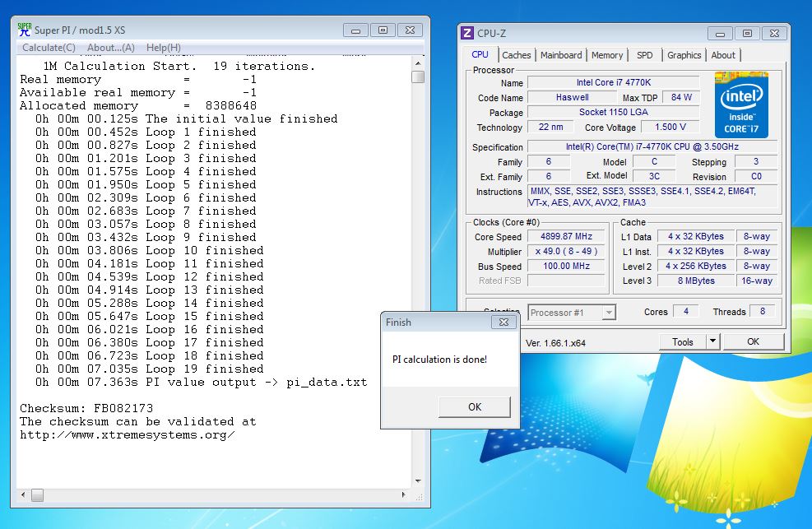Screen dimensions: 812x529
Task: Close the Finish dialog with X
Action: (503, 322)
